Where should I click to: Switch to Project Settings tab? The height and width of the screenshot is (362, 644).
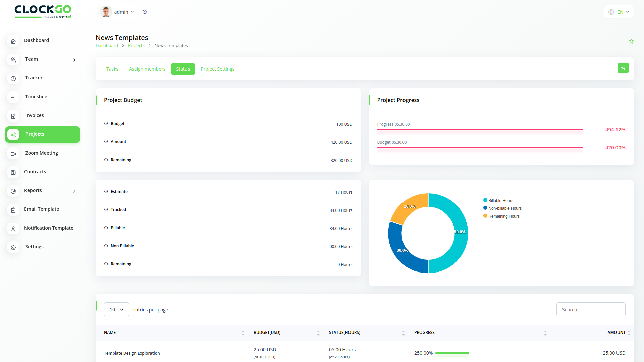pos(217,69)
